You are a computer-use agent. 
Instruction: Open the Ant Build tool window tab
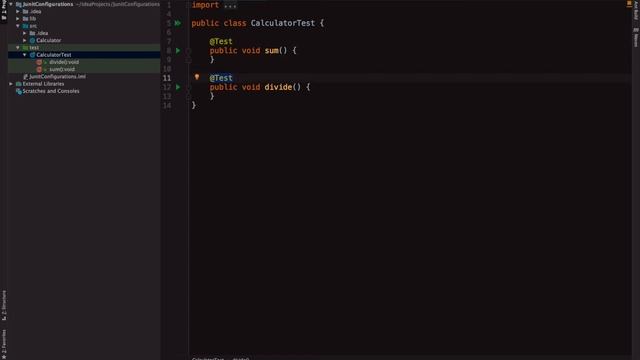coord(636,11)
